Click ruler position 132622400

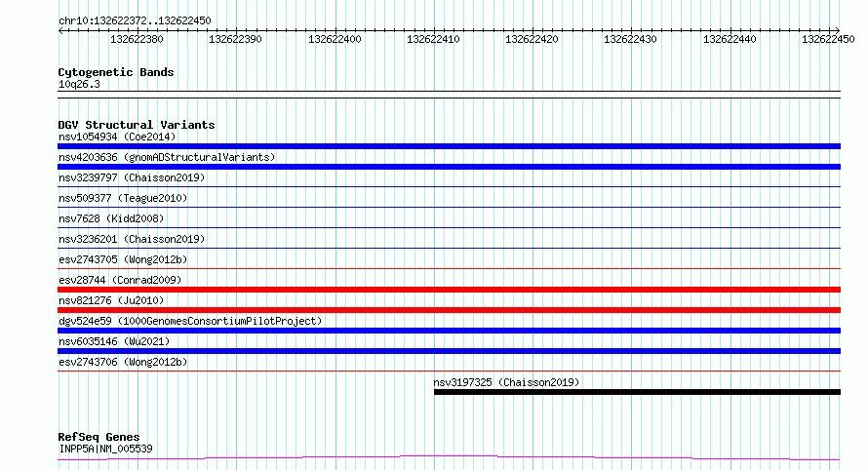click(335, 39)
